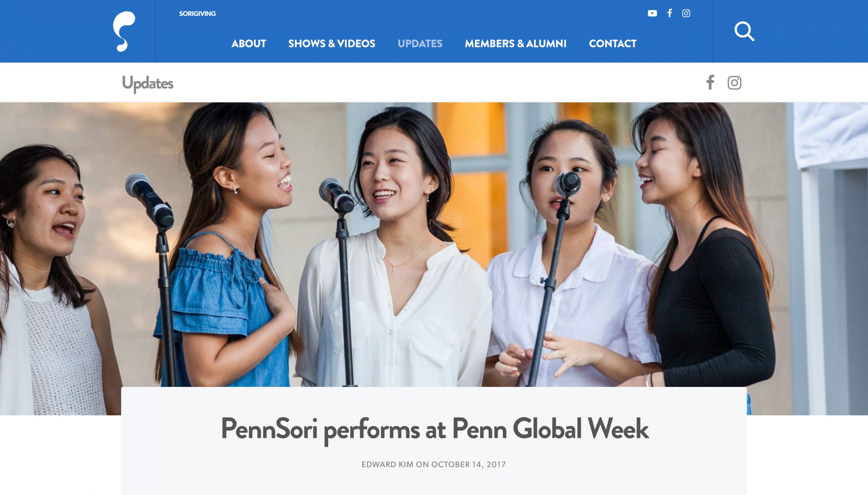Open Instagram icon in blue header
The image size is (868, 495).
pos(686,13)
